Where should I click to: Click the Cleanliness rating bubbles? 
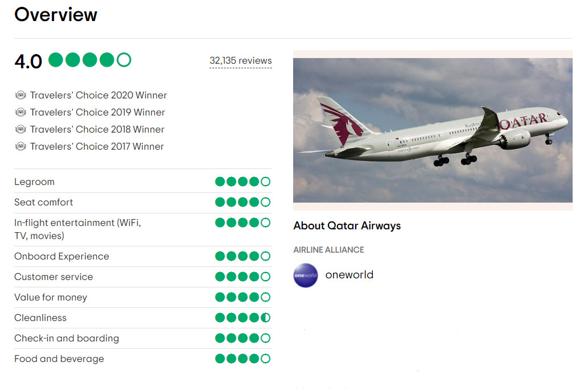pos(242,318)
